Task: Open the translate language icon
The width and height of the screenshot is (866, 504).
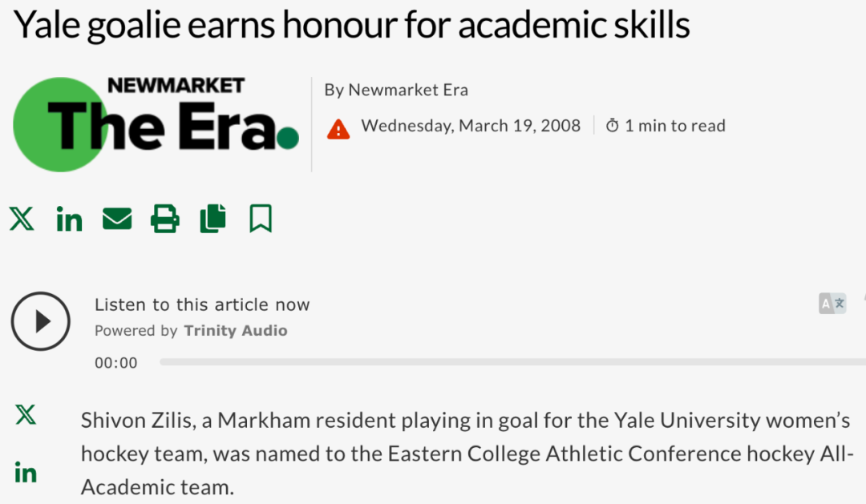Action: [x=832, y=303]
